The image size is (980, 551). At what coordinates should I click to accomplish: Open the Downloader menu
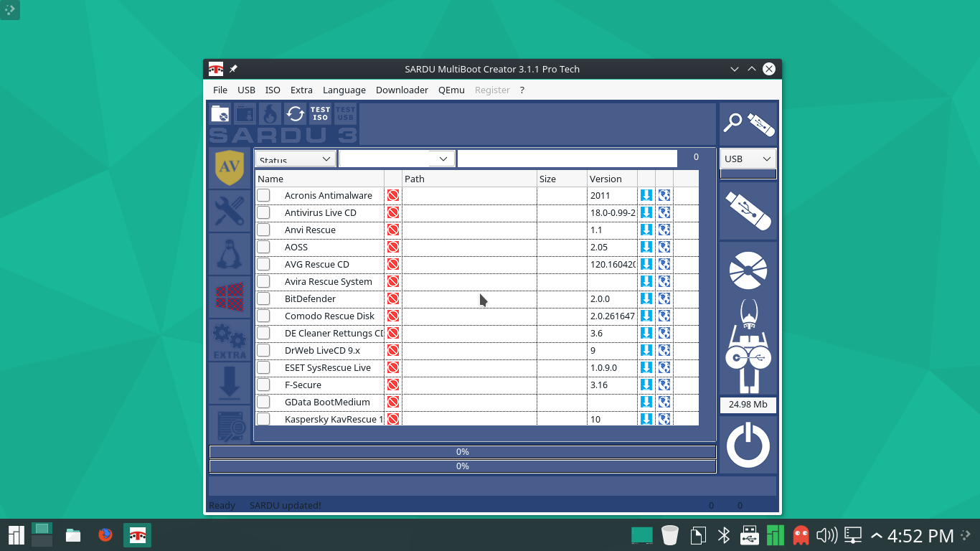[x=402, y=90]
